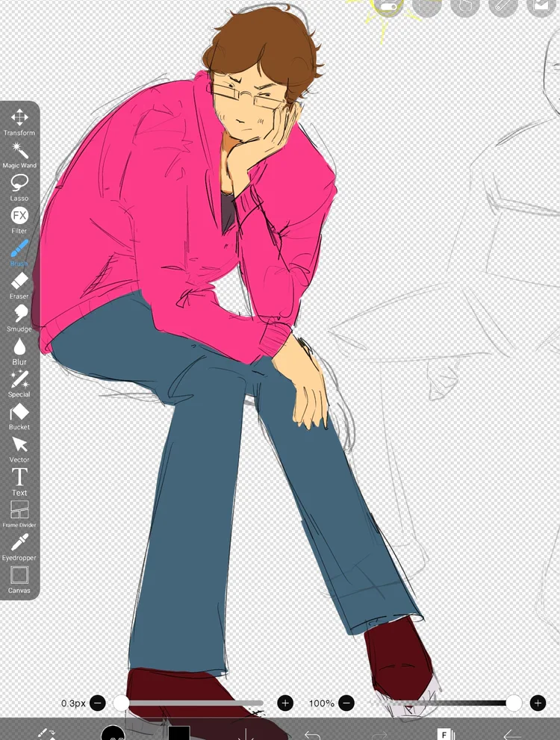Open the material picture icon at top
The height and width of the screenshot is (740, 560).
pyautogui.click(x=541, y=7)
